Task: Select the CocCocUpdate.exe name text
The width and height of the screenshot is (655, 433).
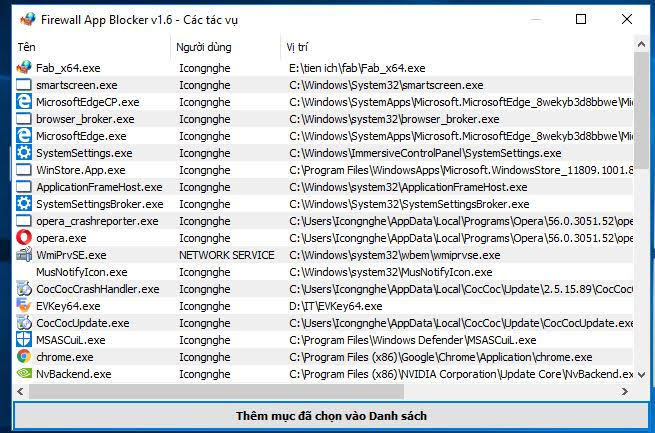Action: click(x=83, y=323)
